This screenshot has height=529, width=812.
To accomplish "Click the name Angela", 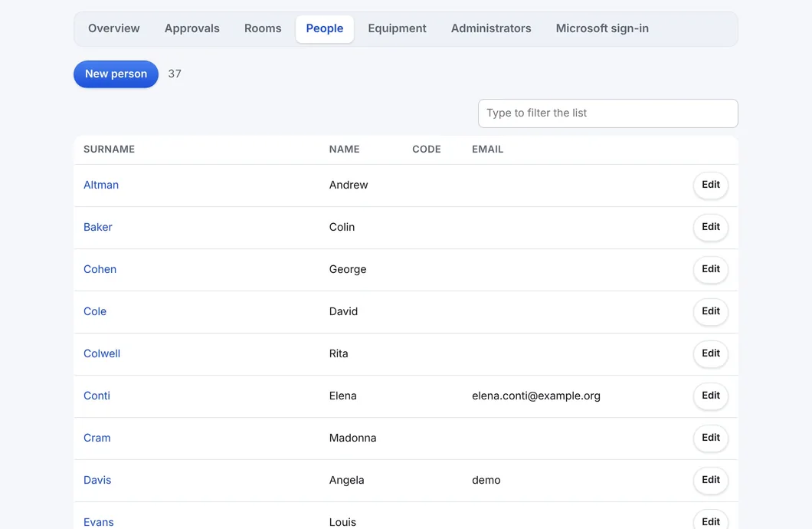I will pos(346,480).
